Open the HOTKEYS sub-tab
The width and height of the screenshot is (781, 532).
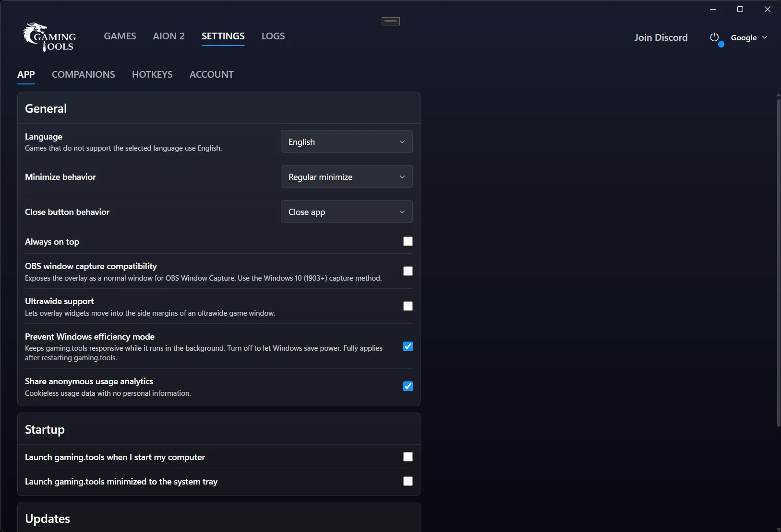point(152,74)
